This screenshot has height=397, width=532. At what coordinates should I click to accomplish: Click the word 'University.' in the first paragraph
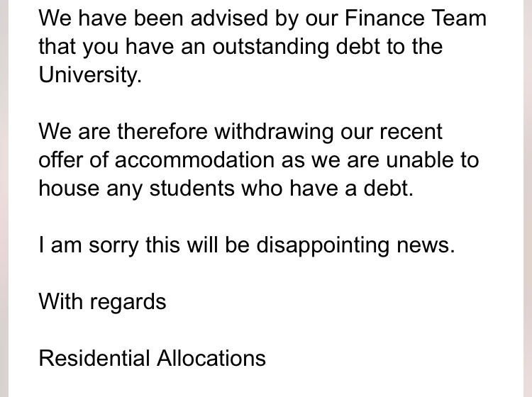coord(90,74)
